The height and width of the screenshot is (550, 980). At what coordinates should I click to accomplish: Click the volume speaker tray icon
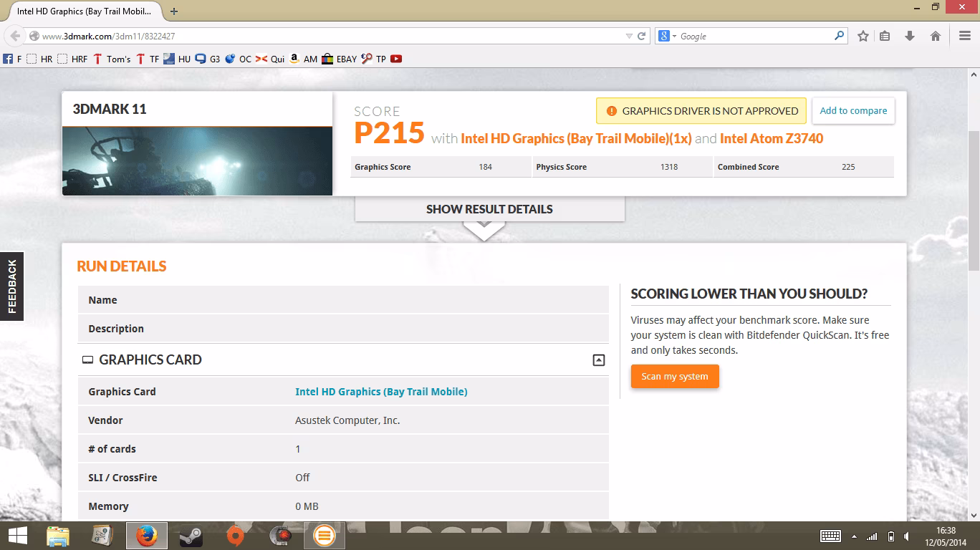tap(907, 536)
